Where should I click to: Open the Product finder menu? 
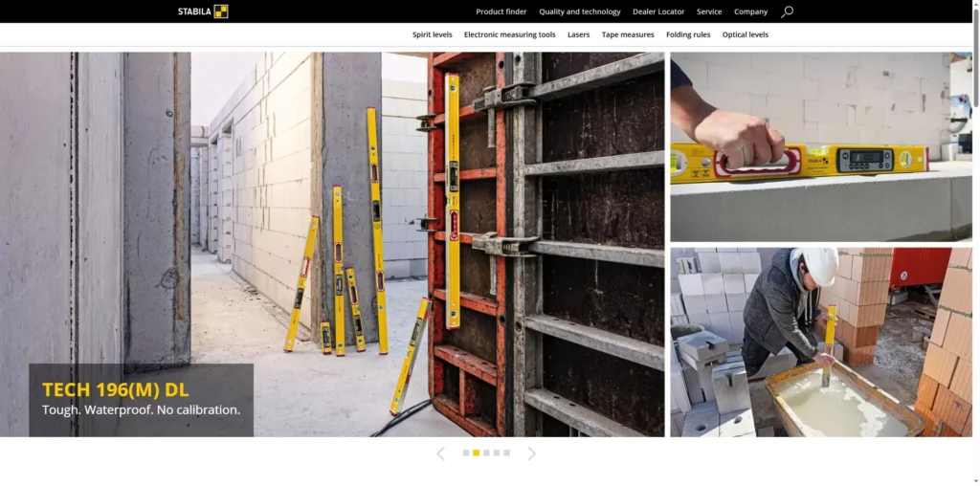(x=501, y=11)
